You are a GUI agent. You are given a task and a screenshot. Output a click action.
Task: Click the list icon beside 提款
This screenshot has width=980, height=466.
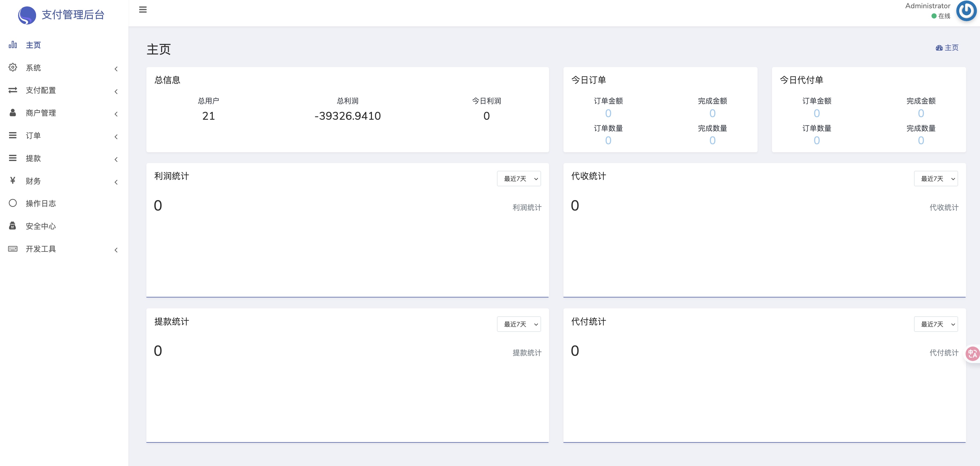click(13, 158)
